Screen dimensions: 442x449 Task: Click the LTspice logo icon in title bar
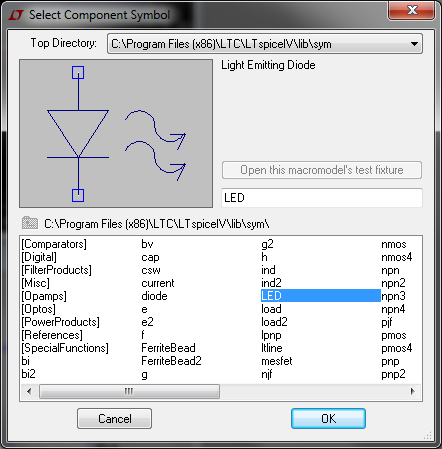click(x=16, y=15)
